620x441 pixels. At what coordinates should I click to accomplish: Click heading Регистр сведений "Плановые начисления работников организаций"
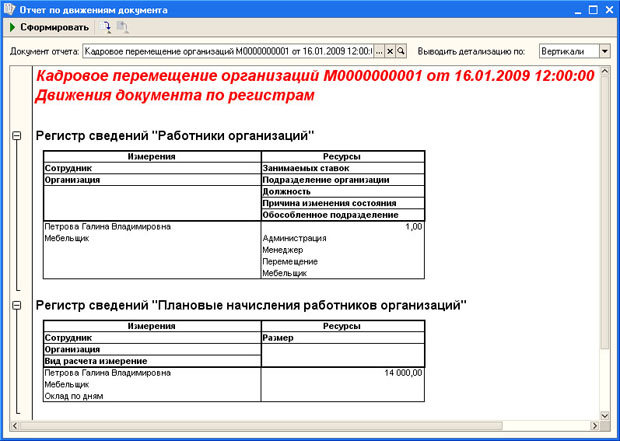(251, 305)
